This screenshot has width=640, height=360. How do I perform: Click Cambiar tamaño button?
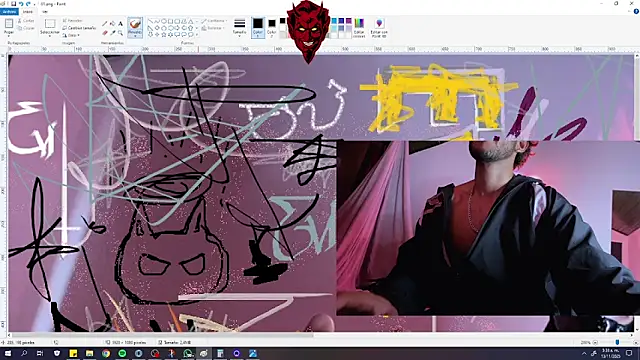[80, 28]
